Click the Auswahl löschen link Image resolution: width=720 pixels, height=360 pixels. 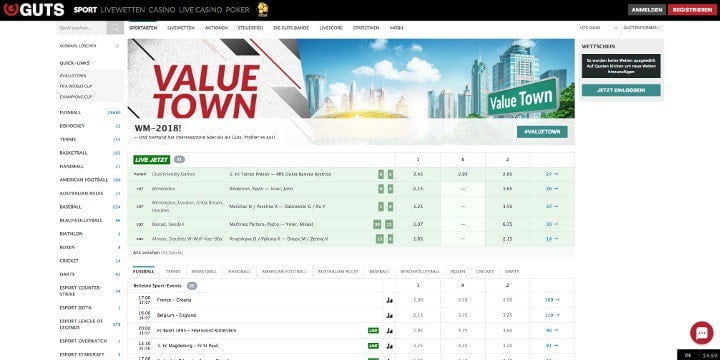coord(78,46)
